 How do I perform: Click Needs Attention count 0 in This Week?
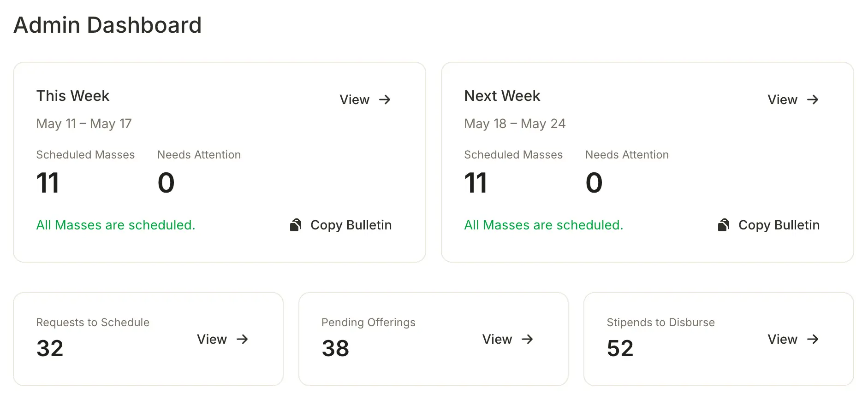(x=166, y=183)
